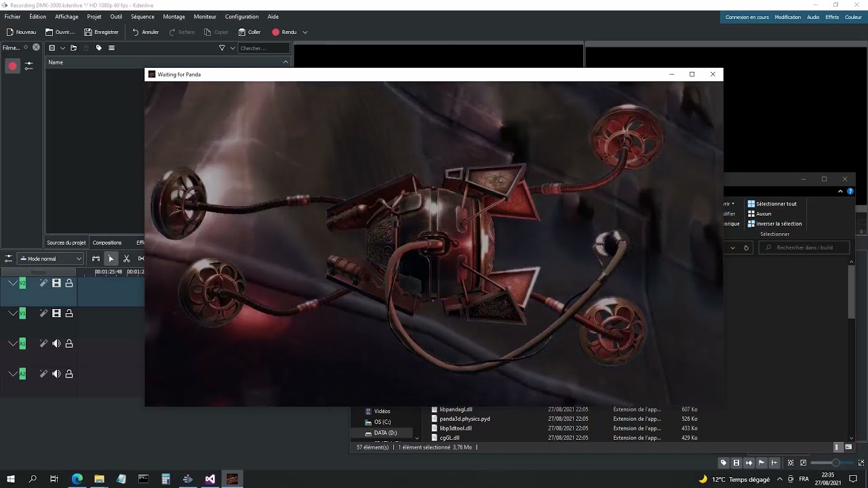The height and width of the screenshot is (488, 868).
Task: Toggle video visibility on track V1
Action: point(56,313)
